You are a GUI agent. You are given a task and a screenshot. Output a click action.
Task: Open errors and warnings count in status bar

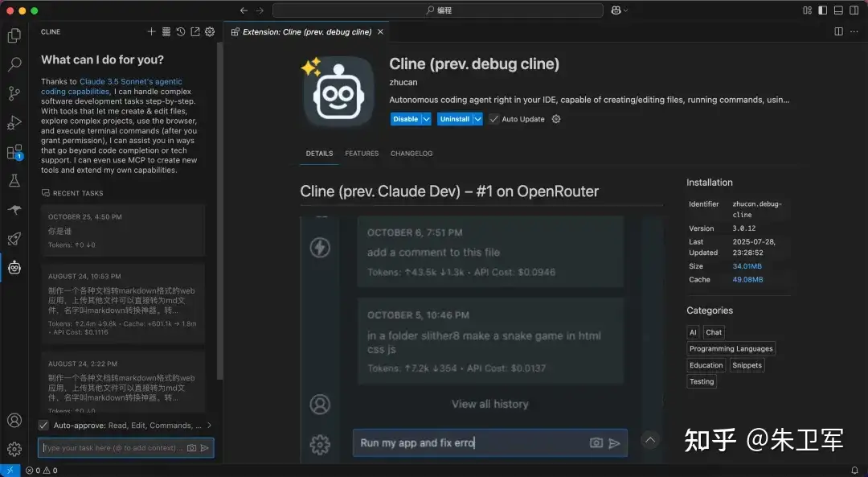(x=42, y=471)
